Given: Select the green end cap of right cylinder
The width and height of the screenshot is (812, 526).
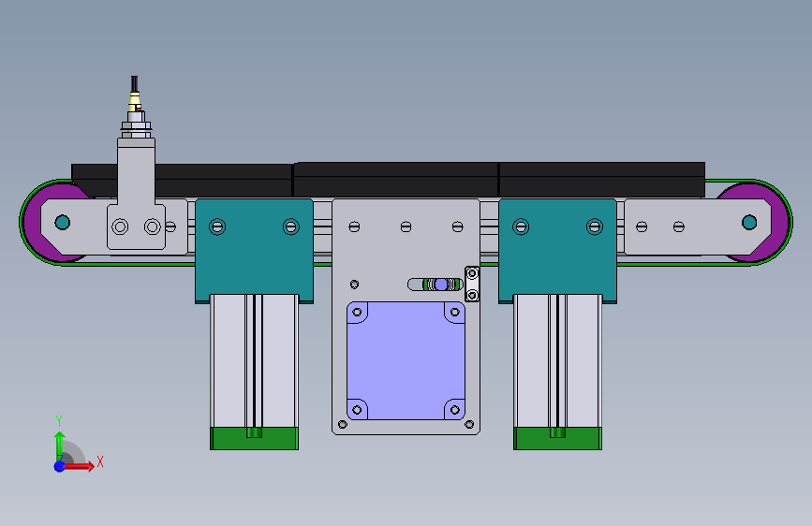Looking at the screenshot, I should [558, 439].
